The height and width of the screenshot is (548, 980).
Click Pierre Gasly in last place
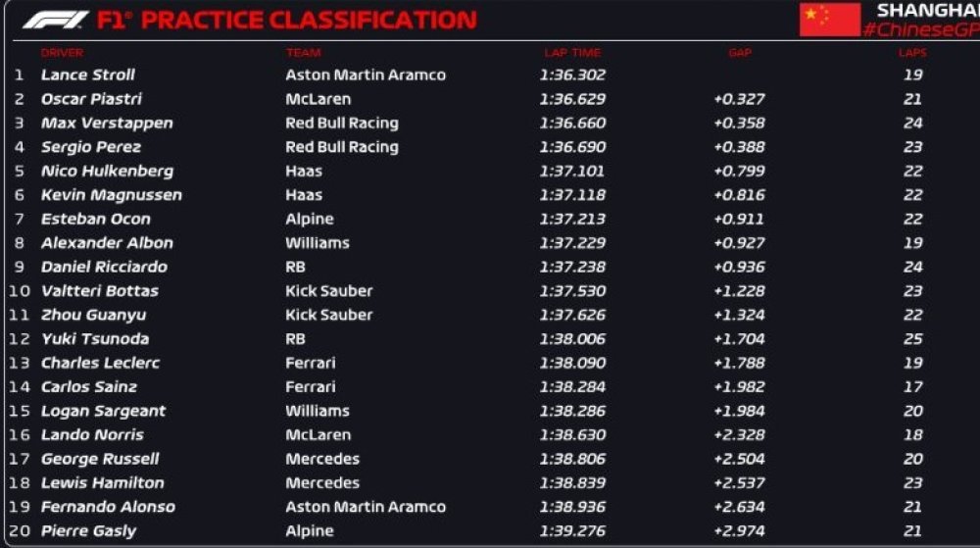coord(88,531)
